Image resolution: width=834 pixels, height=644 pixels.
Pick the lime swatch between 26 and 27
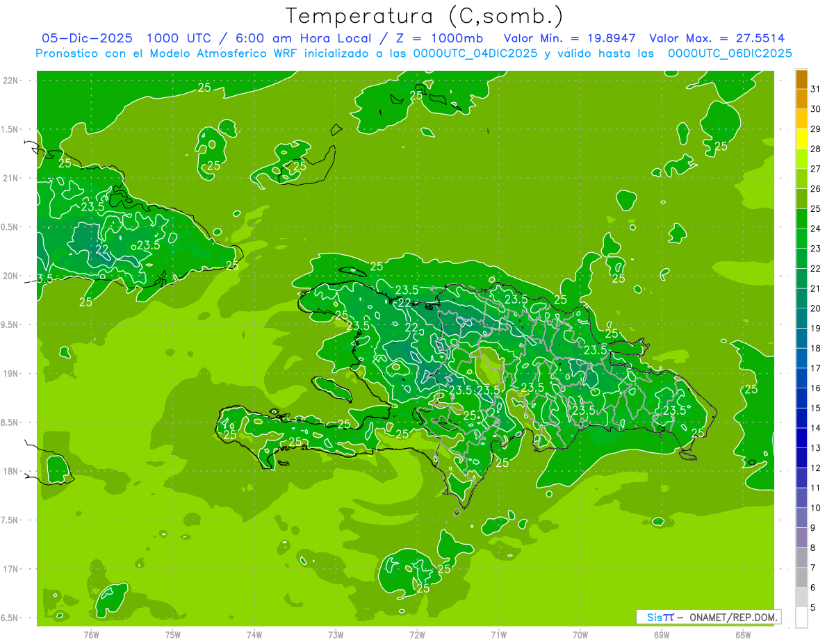coord(801,179)
